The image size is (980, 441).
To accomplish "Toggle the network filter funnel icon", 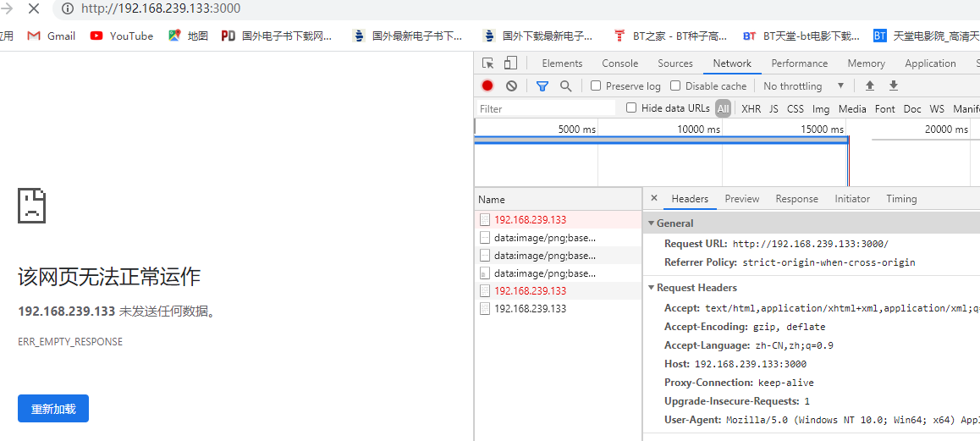I will pos(542,85).
